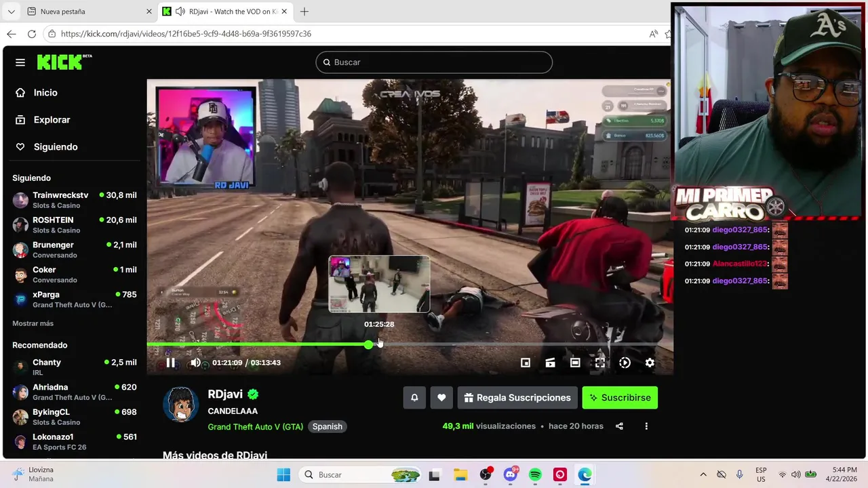Open recommended channel Chanty

75,367
